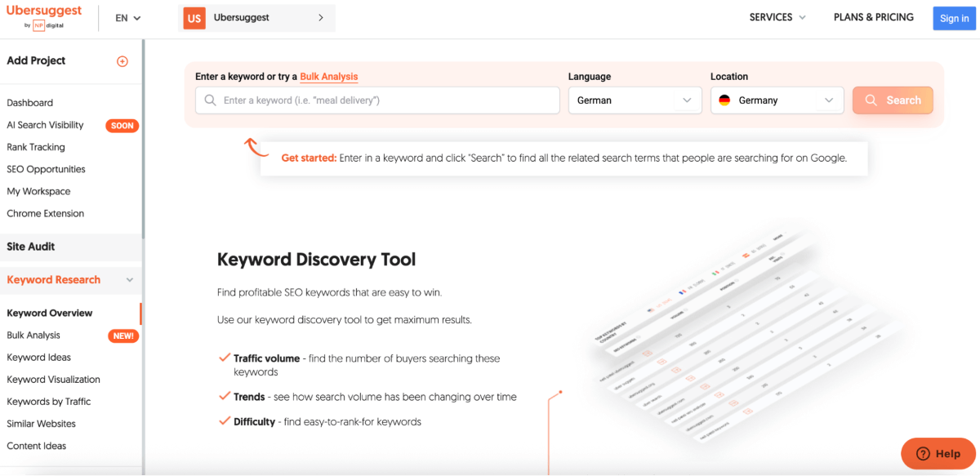Click the Difficulty bullet text
980x476 pixels.
[x=327, y=422]
